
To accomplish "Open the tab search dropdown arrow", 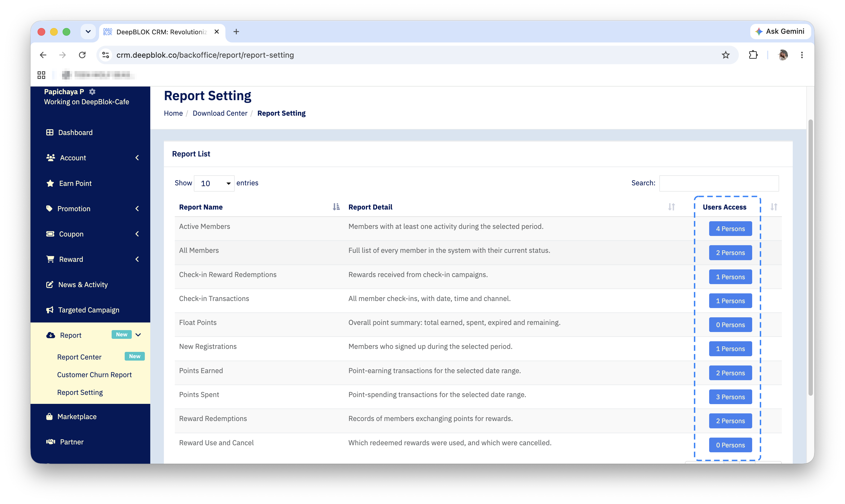I will [x=88, y=32].
